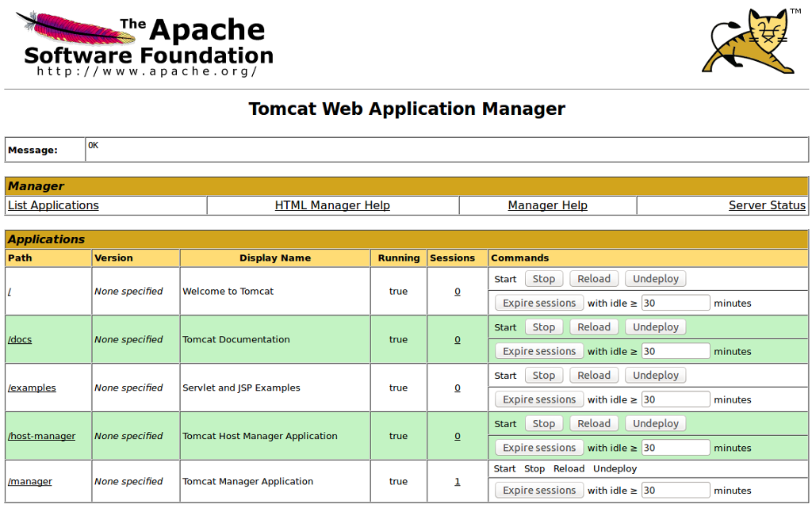Open the root path / link

click(x=10, y=292)
